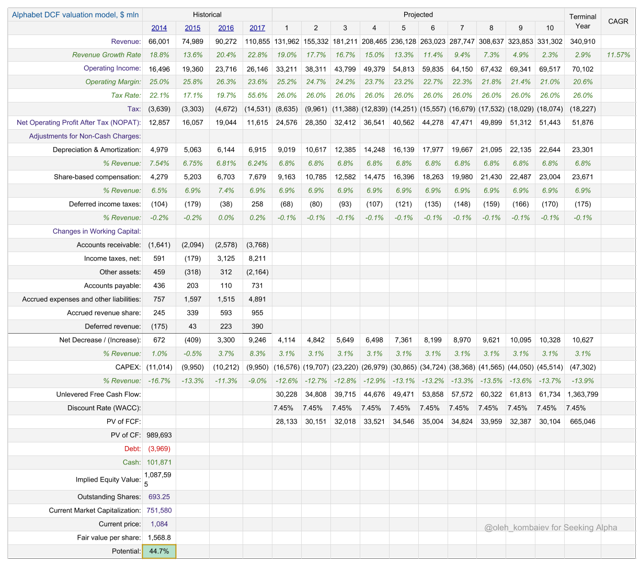Screen dimensions: 640x570
Task: Click 'Adjustments for Non-Cash Charges:' heading
Action: (85, 136)
